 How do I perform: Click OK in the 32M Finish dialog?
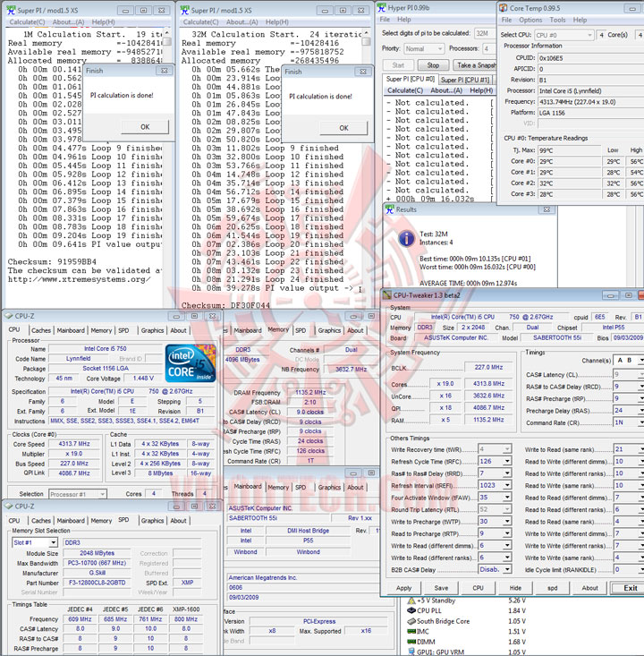pyautogui.click(x=343, y=128)
